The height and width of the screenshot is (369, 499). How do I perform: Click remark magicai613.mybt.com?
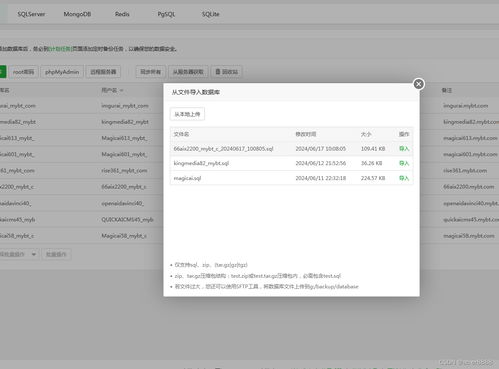tap(470, 138)
